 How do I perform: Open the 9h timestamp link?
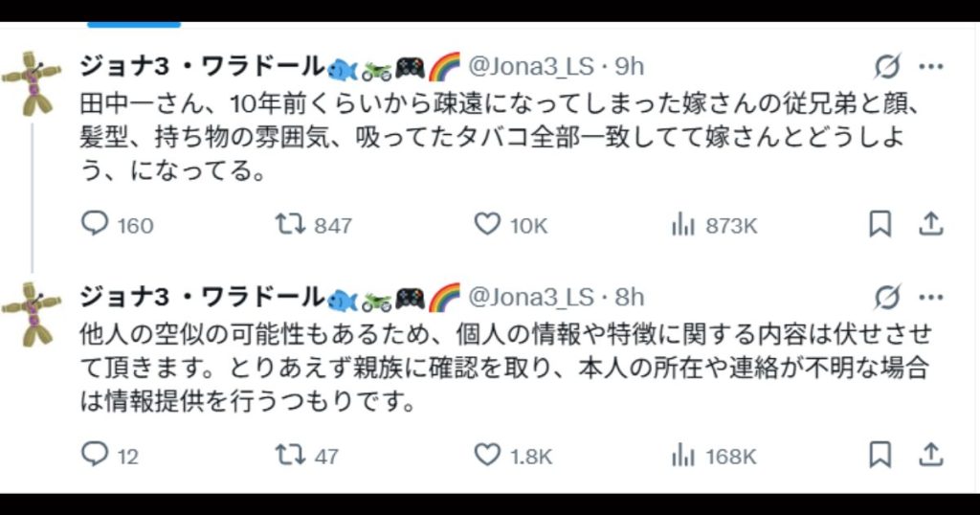click(x=630, y=66)
